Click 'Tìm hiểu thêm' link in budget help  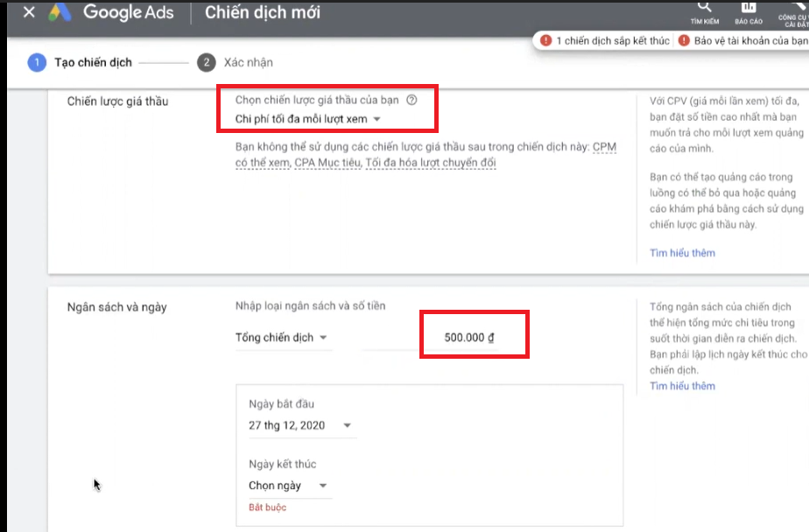(x=682, y=386)
